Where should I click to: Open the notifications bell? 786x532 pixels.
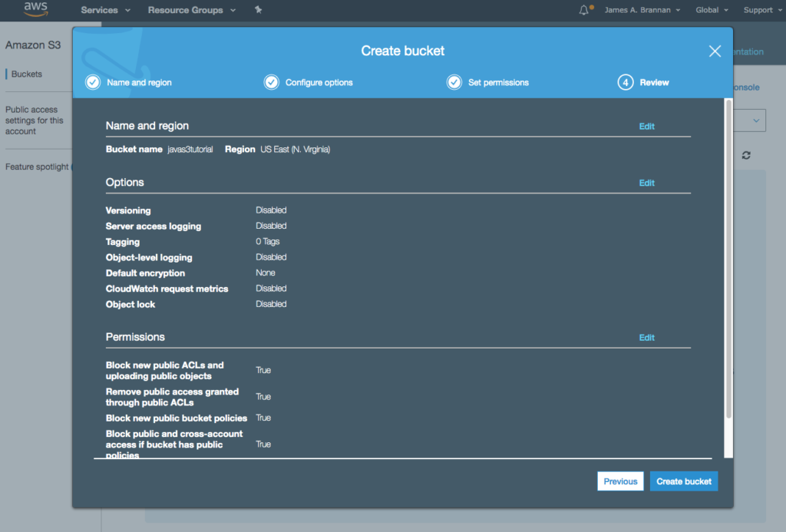point(584,10)
